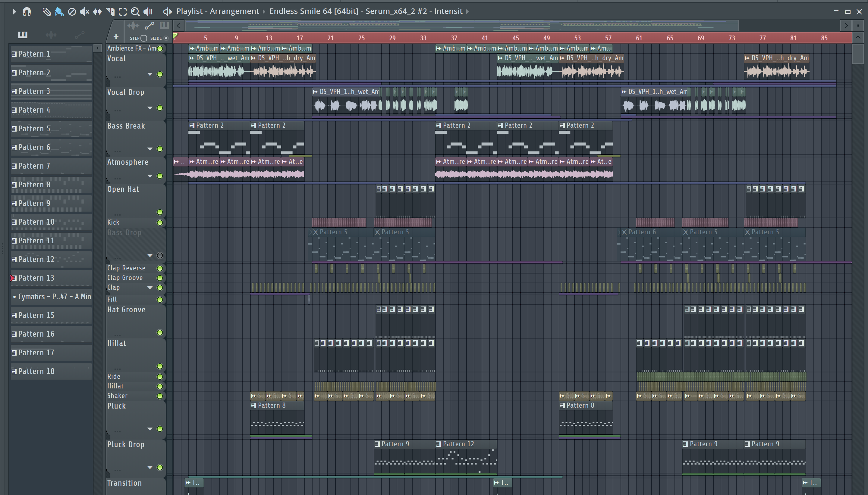868x495 pixels.
Task: Select the Playback scrub tool
Action: pyautogui.click(x=148, y=11)
